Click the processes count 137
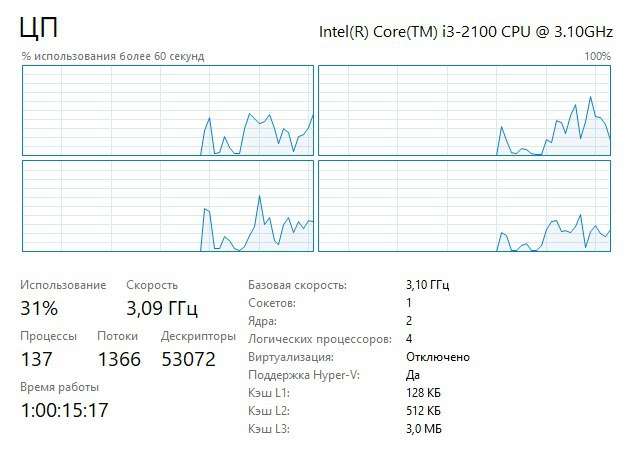Image resolution: width=627 pixels, height=471 pixels. pyautogui.click(x=37, y=359)
